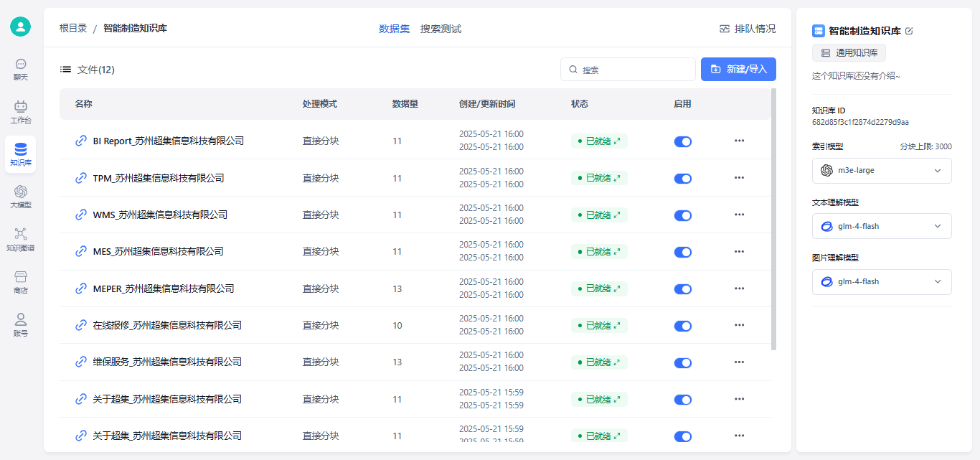This screenshot has height=460, width=980.
Task: Go to the 工作台 workbench
Action: pos(21,112)
